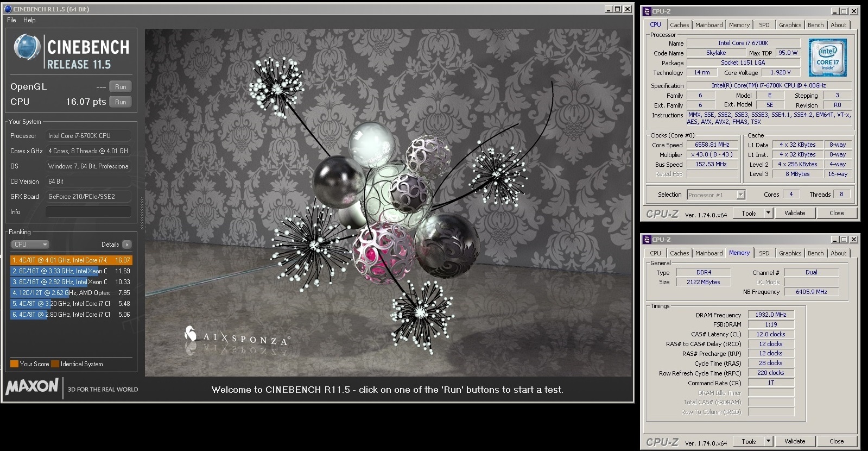Select the Graphics tab in lower CPU-Z window

790,253
